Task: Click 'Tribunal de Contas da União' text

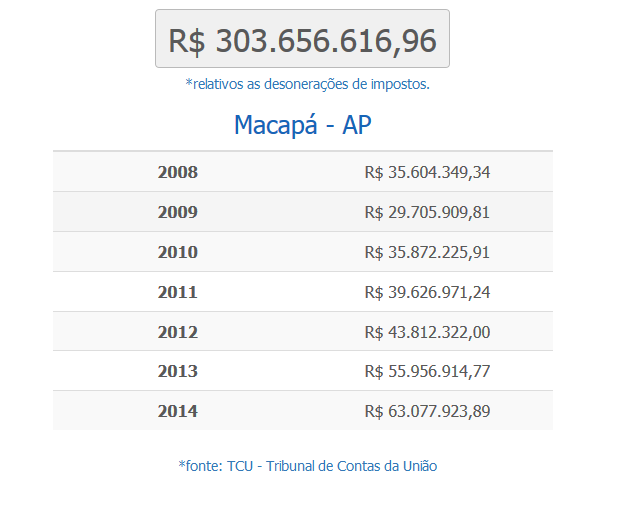Action: tap(351, 466)
